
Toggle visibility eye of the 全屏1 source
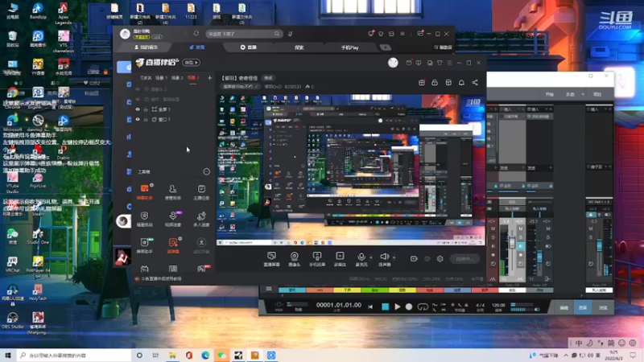coord(138,109)
